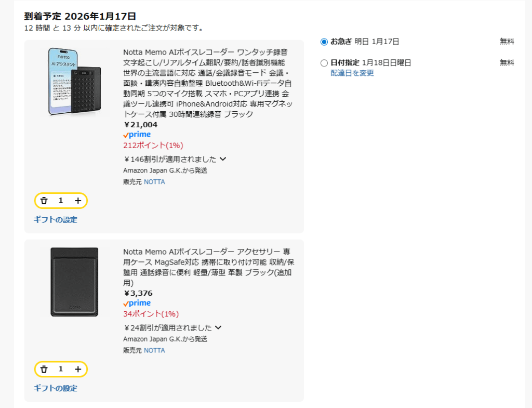Screen dimensions: 532x408
Task: Click the black MagSafe case product image
Action: [74, 282]
